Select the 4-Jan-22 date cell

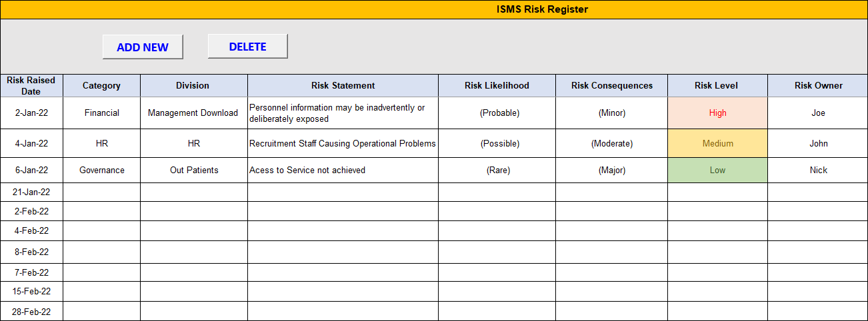coord(31,143)
